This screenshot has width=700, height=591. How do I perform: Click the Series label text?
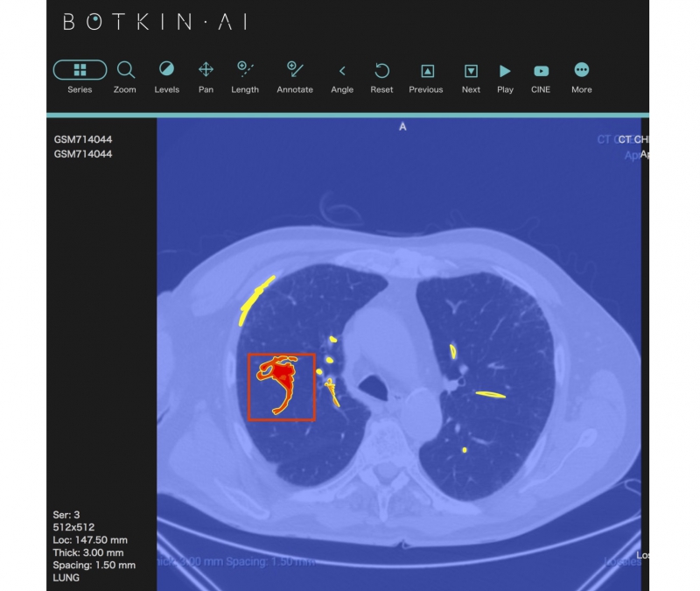click(80, 89)
